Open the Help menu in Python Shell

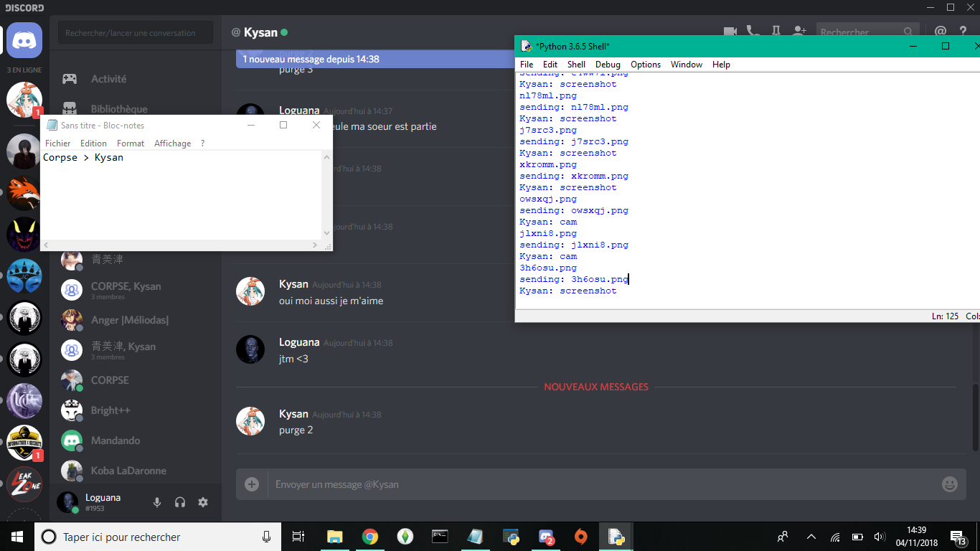721,65
